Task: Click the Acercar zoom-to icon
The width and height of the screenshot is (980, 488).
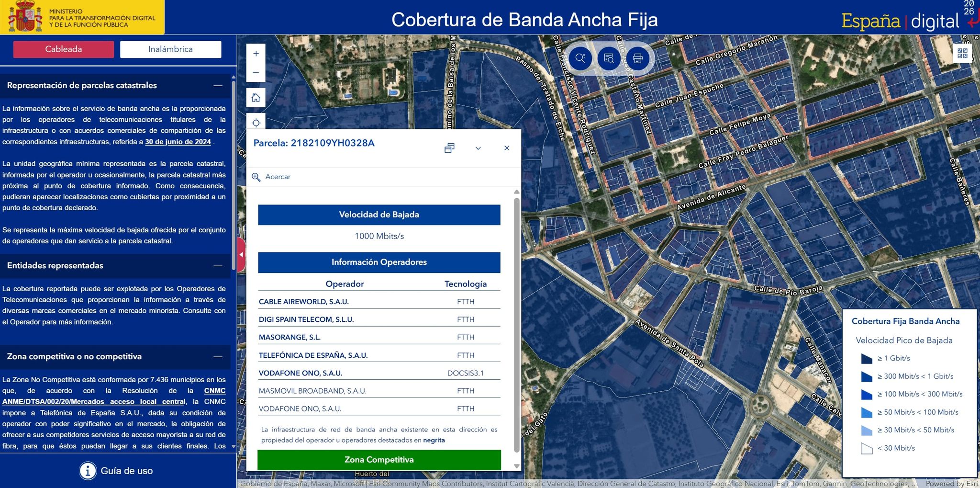Action: pos(256,177)
